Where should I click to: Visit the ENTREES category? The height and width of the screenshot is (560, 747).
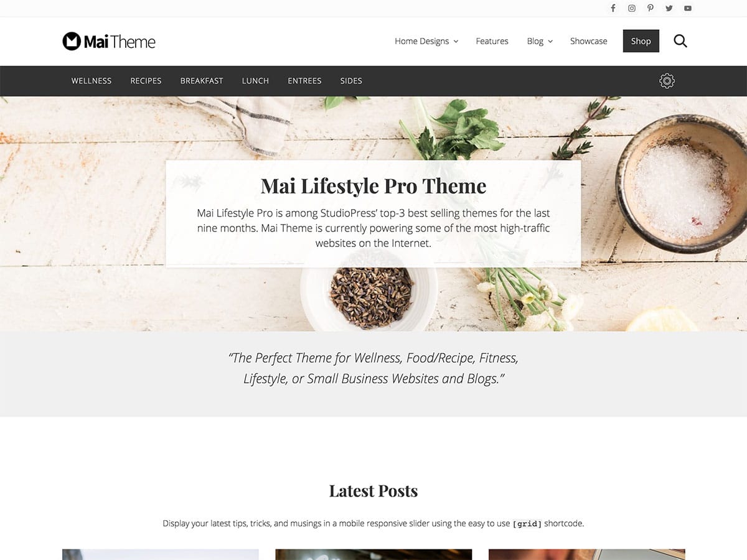tap(304, 81)
